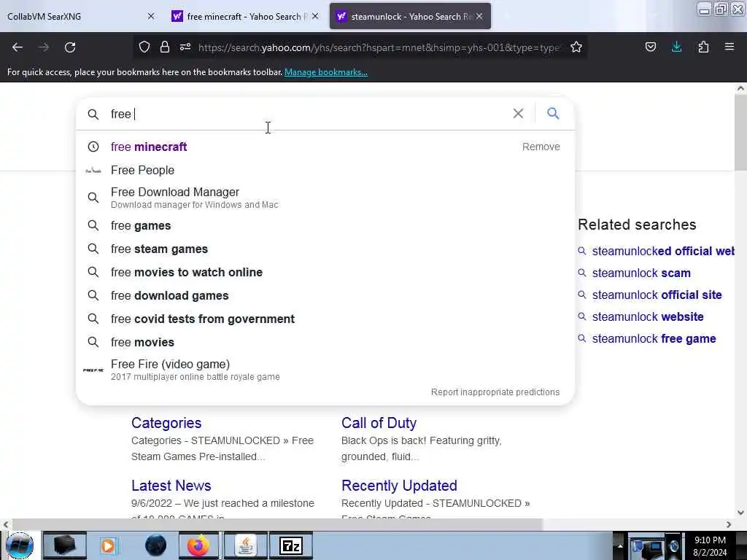The height and width of the screenshot is (560, 747).
Task: Open the Categories result link
Action: [166, 423]
